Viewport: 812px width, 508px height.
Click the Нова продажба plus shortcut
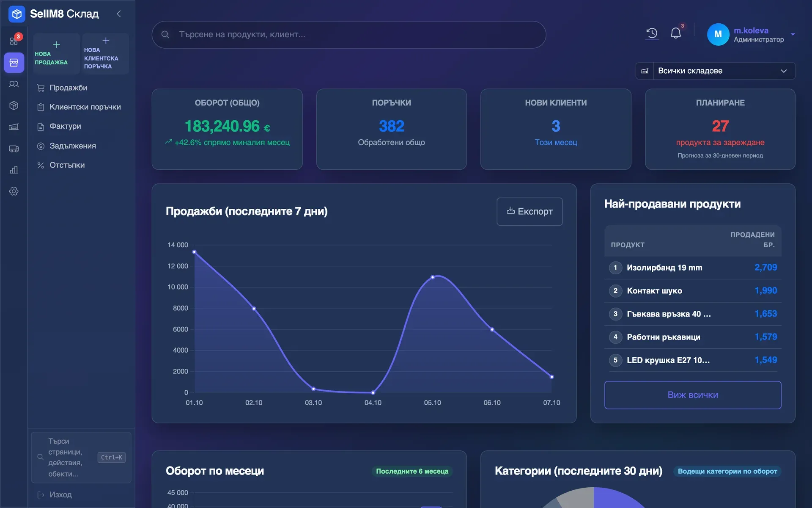coord(56,54)
